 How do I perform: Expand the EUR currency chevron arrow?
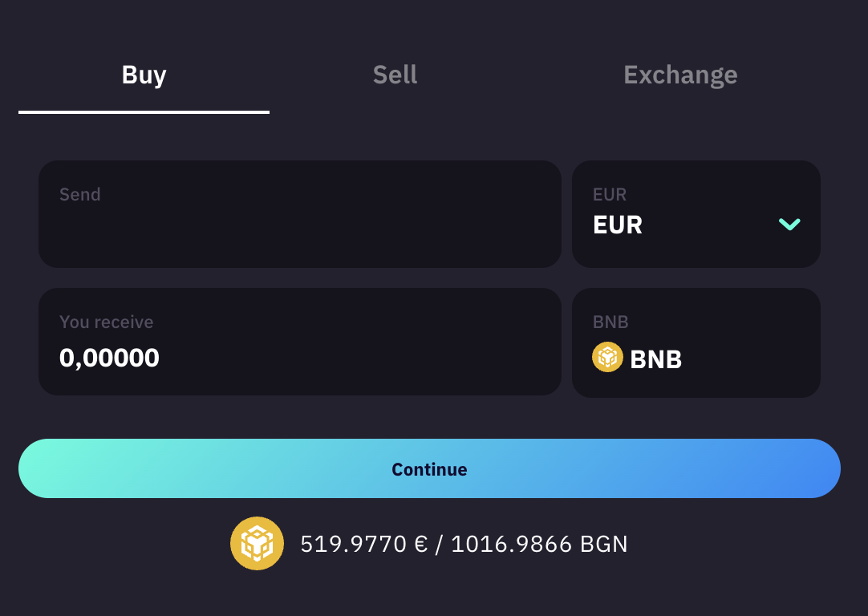point(789,225)
